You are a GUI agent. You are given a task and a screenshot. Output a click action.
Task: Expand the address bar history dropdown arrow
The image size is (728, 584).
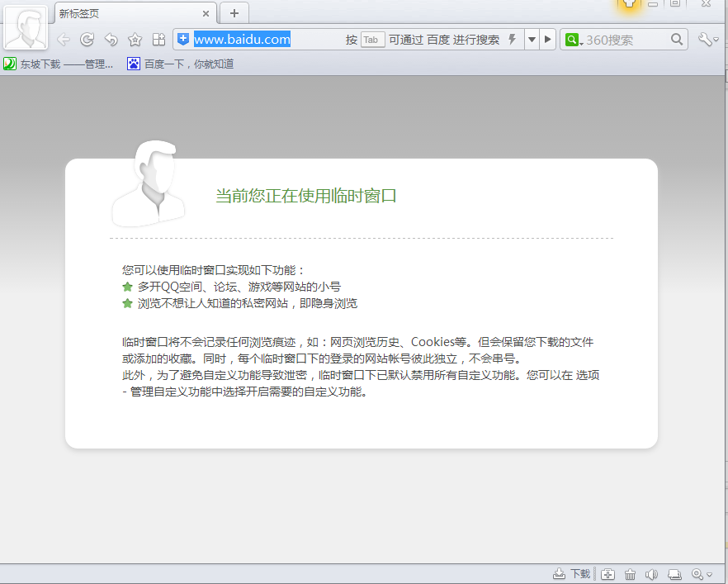pyautogui.click(x=532, y=40)
